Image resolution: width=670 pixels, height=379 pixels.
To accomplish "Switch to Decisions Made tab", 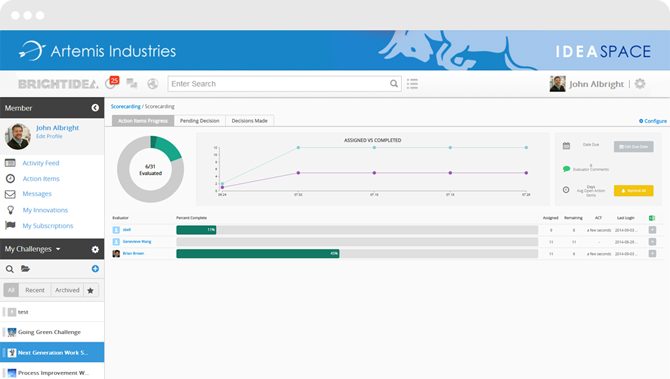I will [x=250, y=121].
